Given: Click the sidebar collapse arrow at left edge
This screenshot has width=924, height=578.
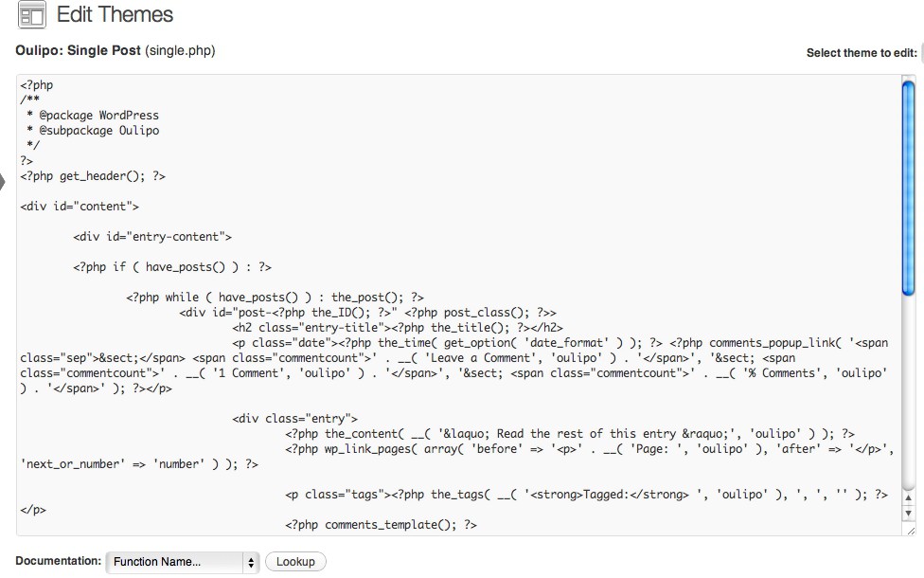Looking at the screenshot, I should [x=4, y=179].
